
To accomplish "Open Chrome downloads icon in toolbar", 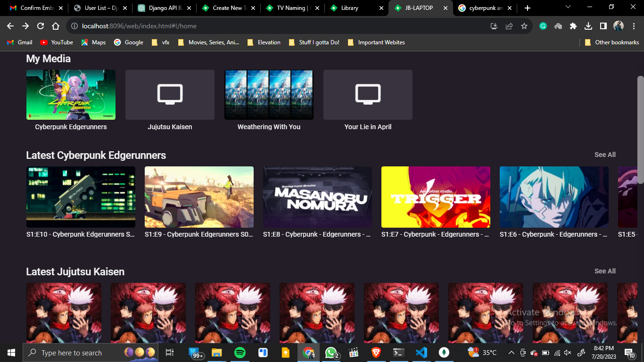I will coord(588,26).
